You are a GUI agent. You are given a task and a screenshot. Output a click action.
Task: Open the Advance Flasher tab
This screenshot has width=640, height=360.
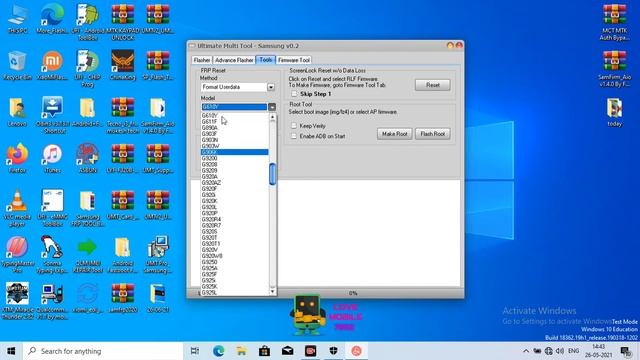tap(234, 60)
